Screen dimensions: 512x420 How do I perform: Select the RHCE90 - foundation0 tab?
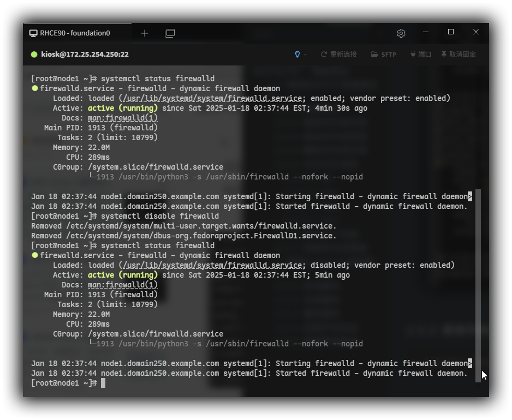click(75, 33)
